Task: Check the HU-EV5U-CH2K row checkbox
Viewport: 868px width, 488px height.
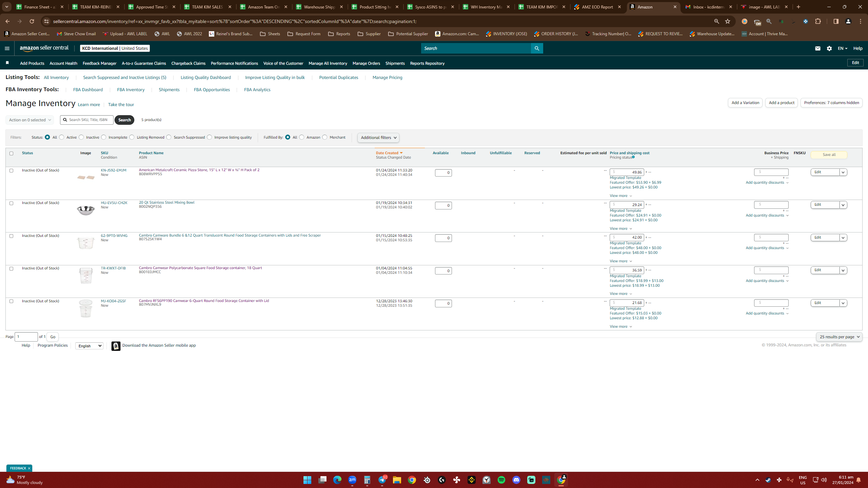Action: point(11,203)
